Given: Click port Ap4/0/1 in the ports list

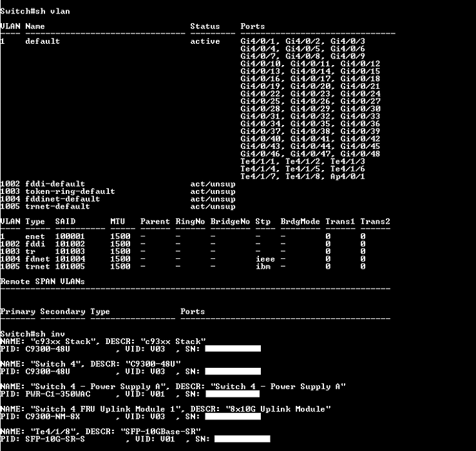Looking at the screenshot, I should pyautogui.click(x=348, y=177).
